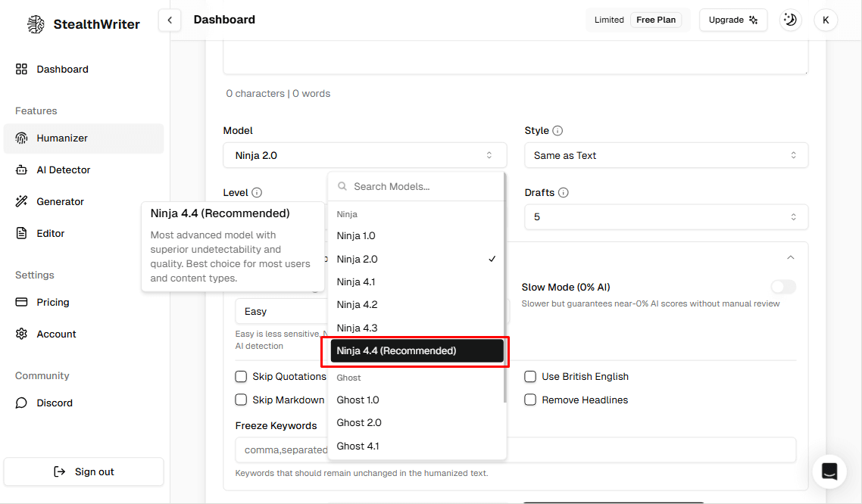Open Dashboard from the sidebar
Viewport: 862px width, 504px height.
(x=83, y=69)
